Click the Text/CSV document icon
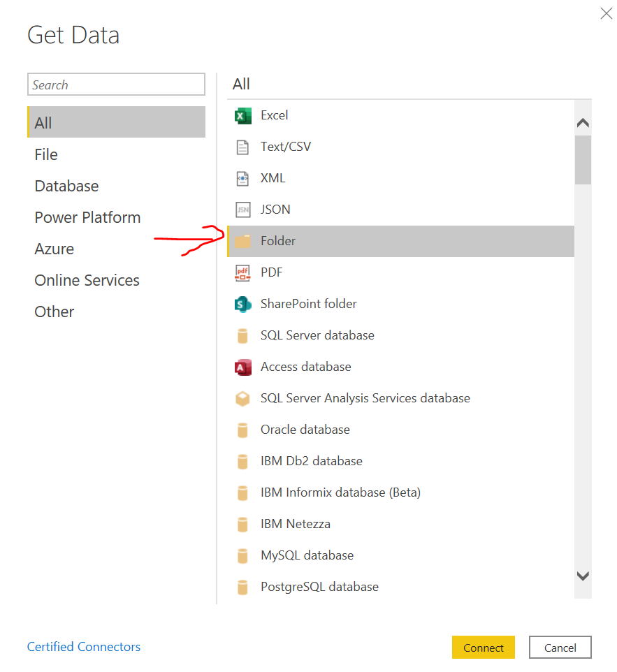 tap(242, 147)
